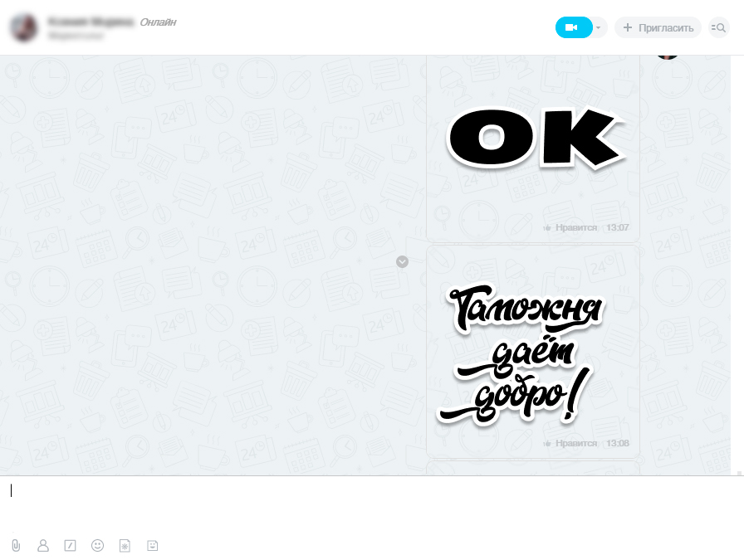Viewport: 744px width, 560px height.
Task: Click the sender avatar beside the messages
Action: coord(668,56)
